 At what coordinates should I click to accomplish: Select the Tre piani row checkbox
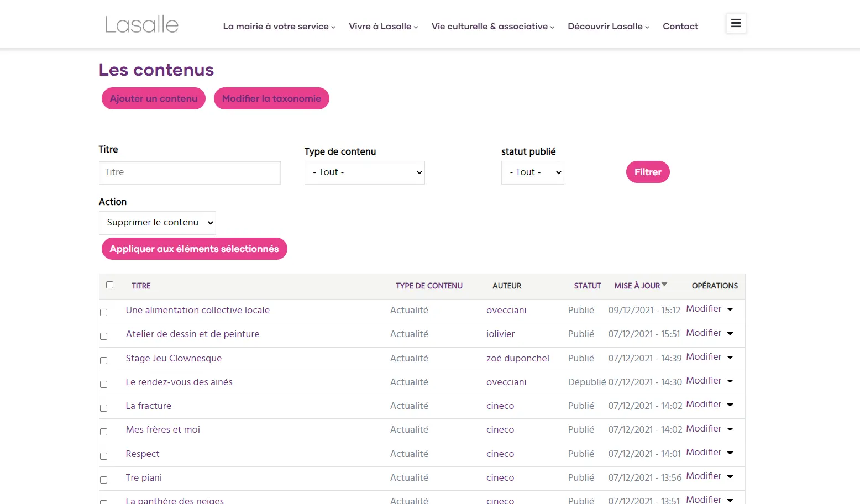point(103,480)
